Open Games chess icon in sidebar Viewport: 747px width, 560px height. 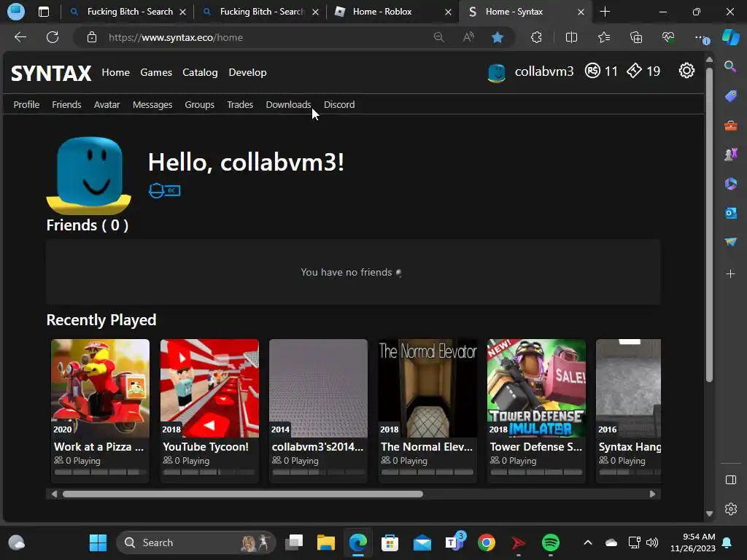point(730,155)
